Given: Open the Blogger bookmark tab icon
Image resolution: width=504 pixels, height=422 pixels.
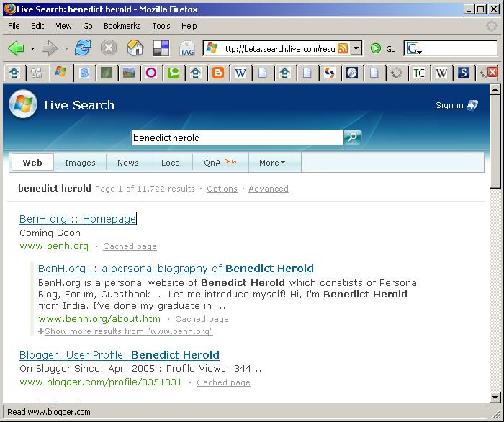Looking at the screenshot, I should (x=217, y=73).
